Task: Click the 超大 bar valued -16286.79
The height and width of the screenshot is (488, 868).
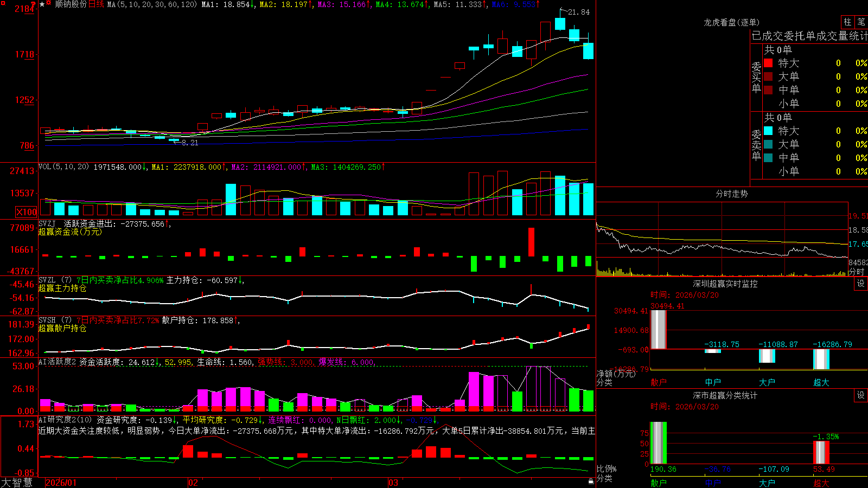Action: point(821,359)
